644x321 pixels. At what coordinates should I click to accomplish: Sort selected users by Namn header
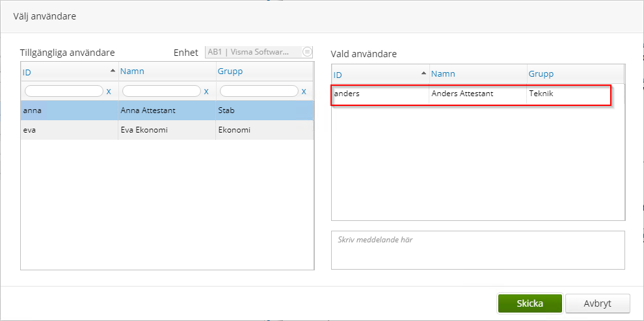tap(443, 74)
